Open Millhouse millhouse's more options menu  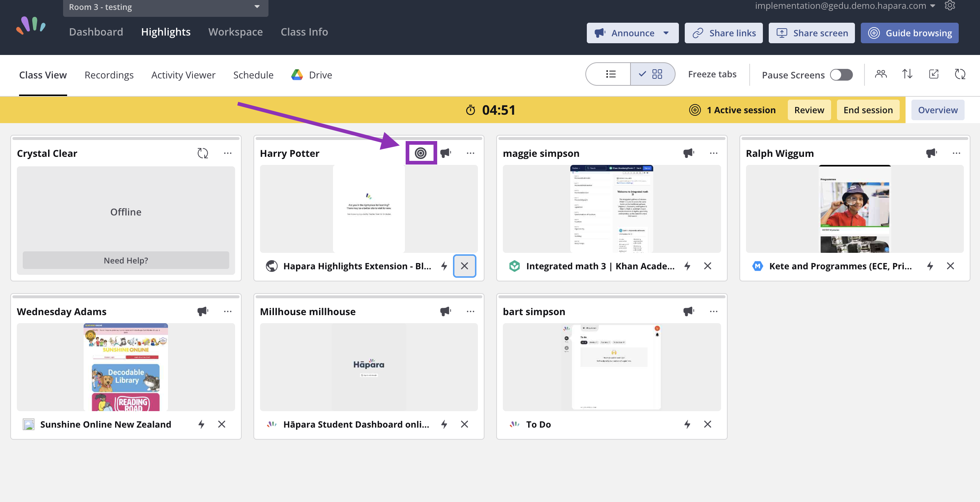(x=470, y=311)
